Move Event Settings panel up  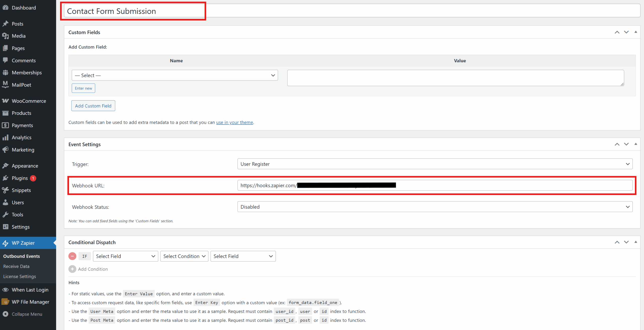617,144
